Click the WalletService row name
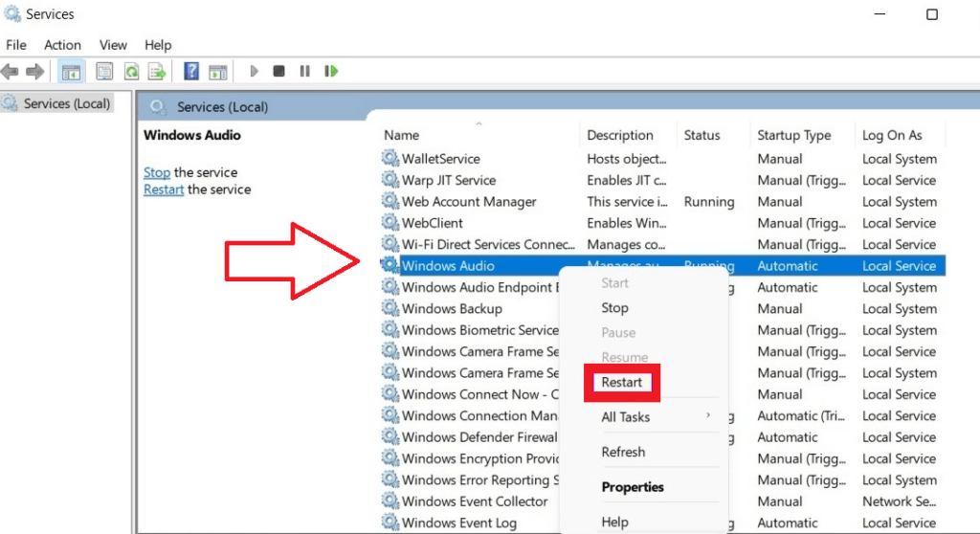Image resolution: width=980 pixels, height=534 pixels. click(440, 159)
